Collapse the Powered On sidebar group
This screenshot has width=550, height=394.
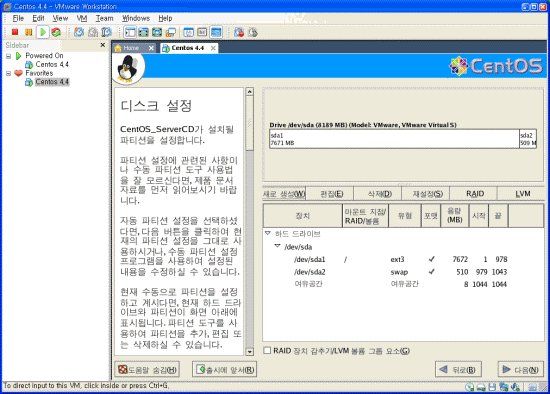[x=8, y=56]
